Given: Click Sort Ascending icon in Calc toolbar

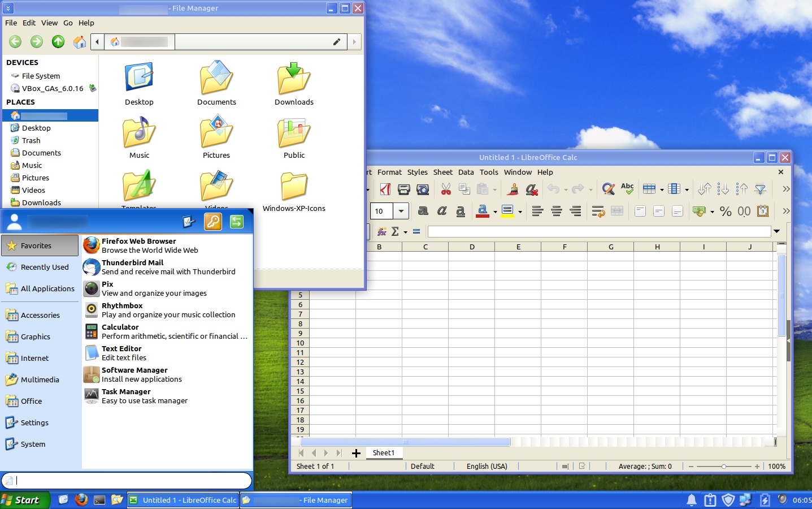Looking at the screenshot, I should pos(723,189).
